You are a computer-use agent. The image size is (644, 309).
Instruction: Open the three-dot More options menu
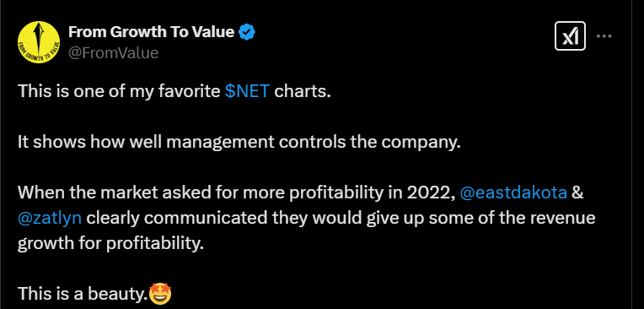point(604,36)
